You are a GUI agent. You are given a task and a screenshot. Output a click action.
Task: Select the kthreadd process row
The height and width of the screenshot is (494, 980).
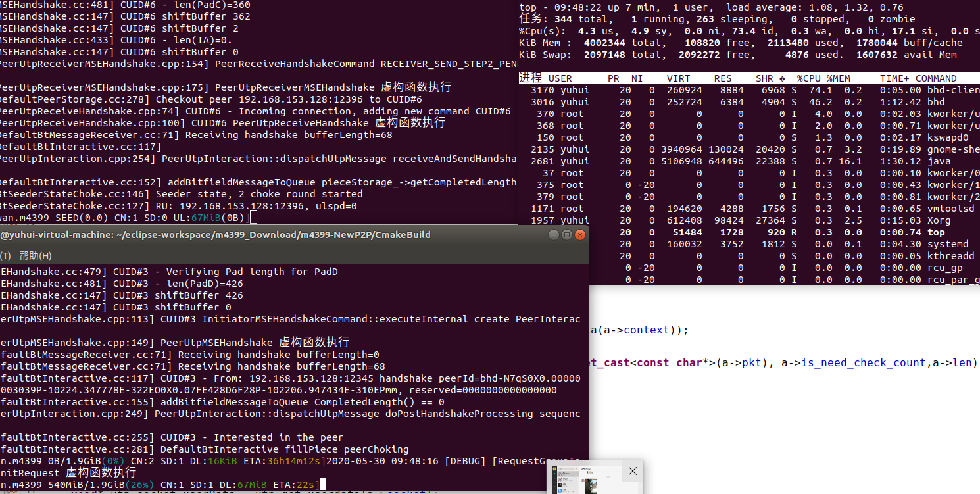pos(784,256)
